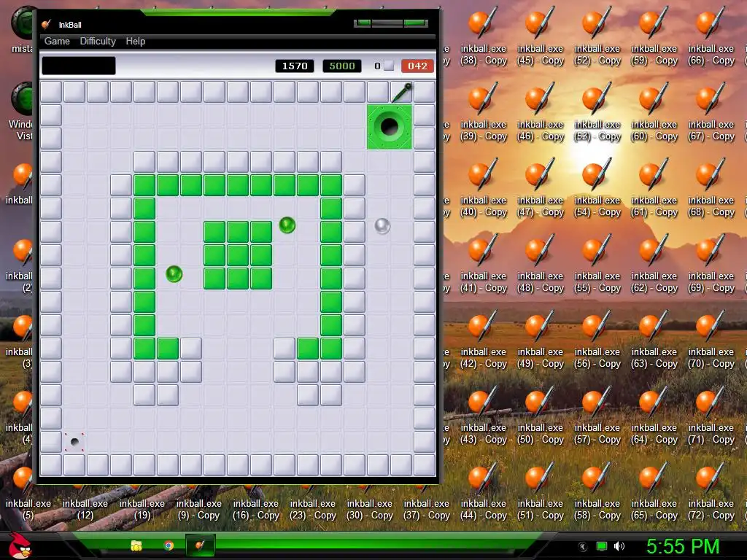Open inkball.exe (19) desktop icon
747x560 pixels.
pyautogui.click(x=142, y=505)
